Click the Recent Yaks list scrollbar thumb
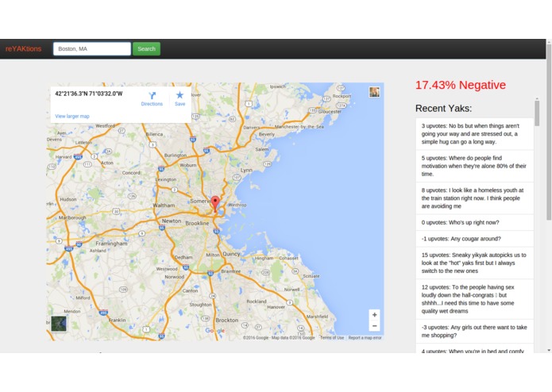 click(537, 113)
